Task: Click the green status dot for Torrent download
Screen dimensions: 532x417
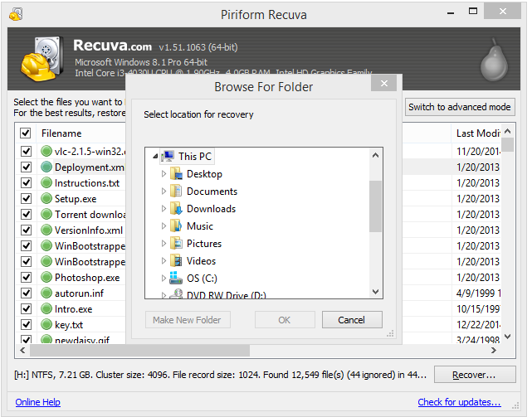Action: [46, 214]
